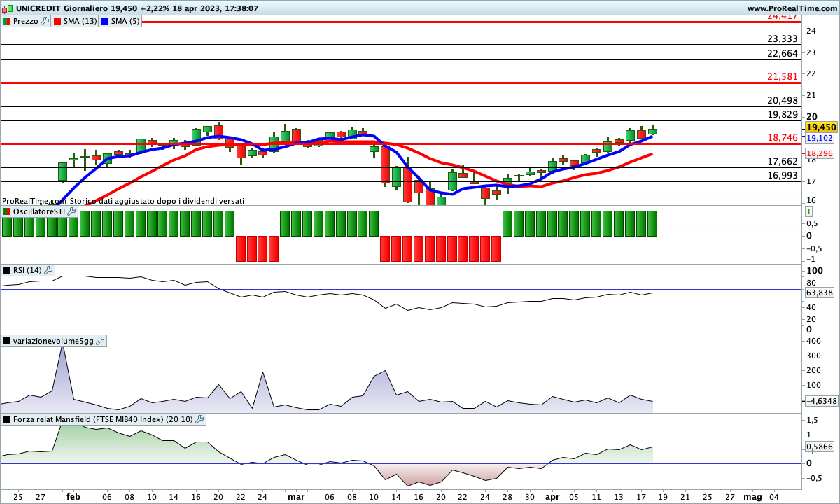
Task: Select the variazionevolume5gg panel label
Action: pyautogui.click(x=53, y=341)
